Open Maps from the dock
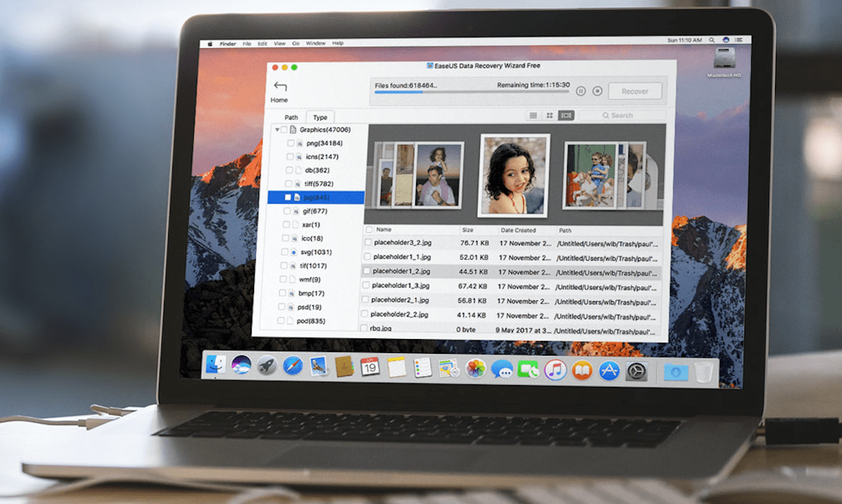 [449, 368]
